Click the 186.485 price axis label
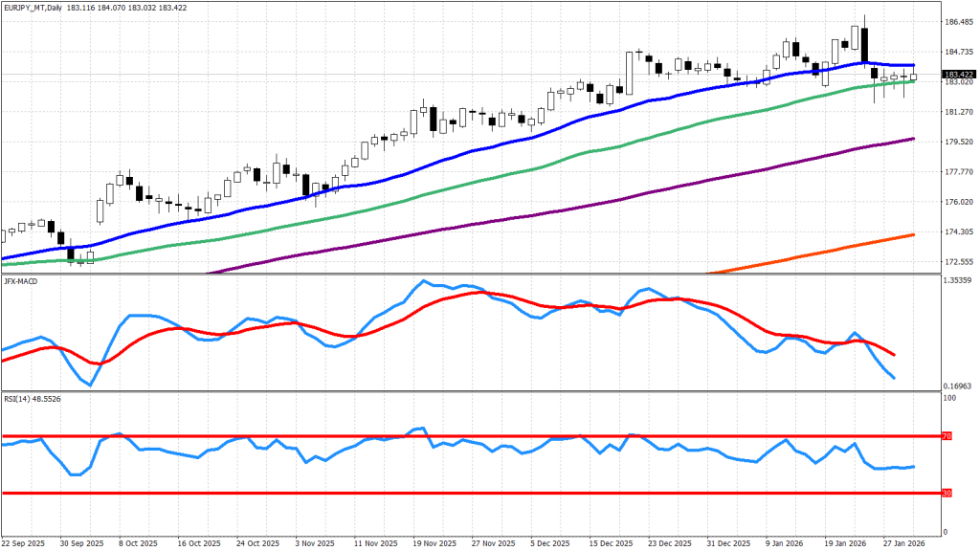980x551 pixels. click(958, 21)
